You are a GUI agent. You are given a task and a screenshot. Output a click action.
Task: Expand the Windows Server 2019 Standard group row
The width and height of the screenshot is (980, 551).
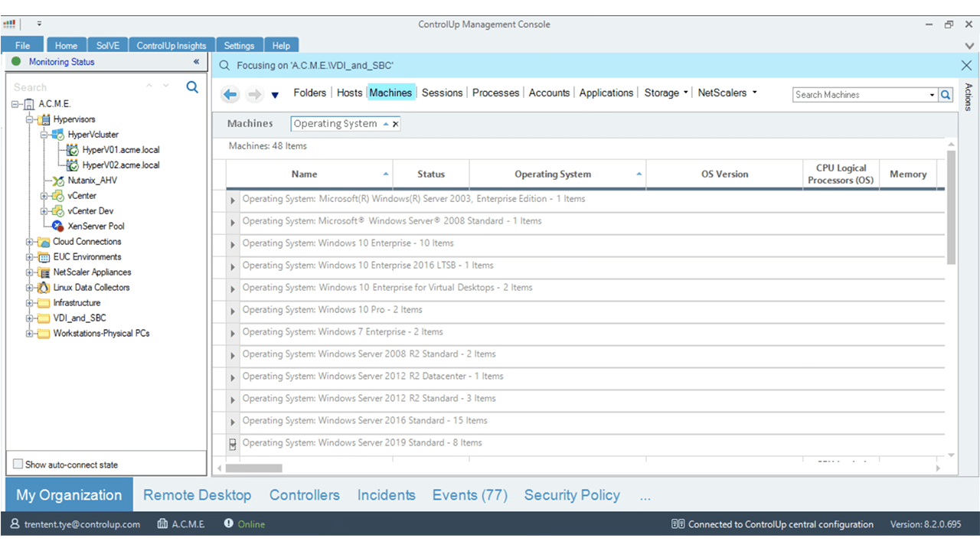click(x=231, y=442)
